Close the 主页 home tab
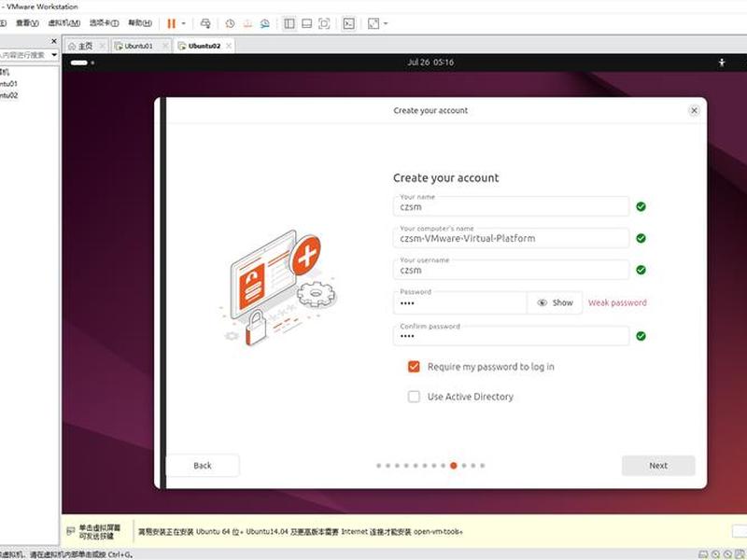The image size is (747, 560). [103, 46]
